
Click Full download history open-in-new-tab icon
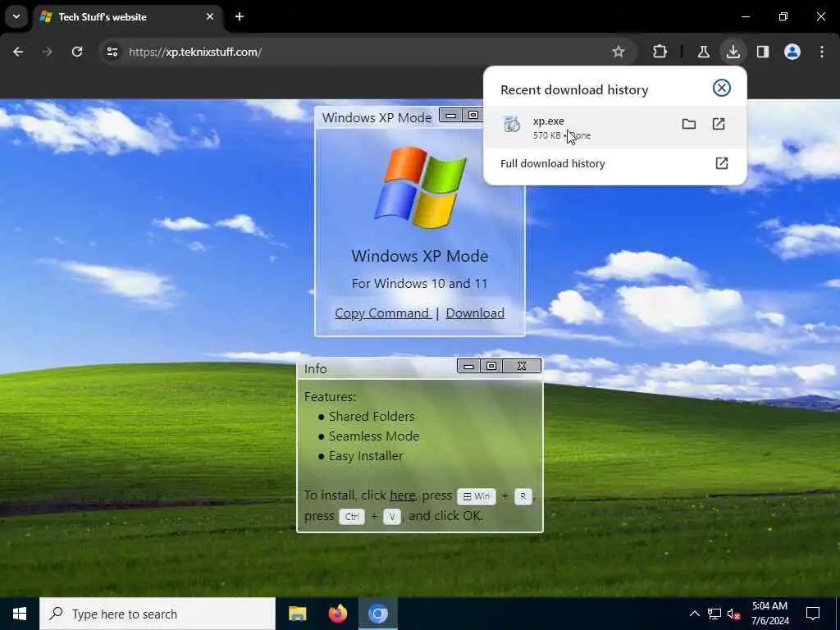point(722,163)
